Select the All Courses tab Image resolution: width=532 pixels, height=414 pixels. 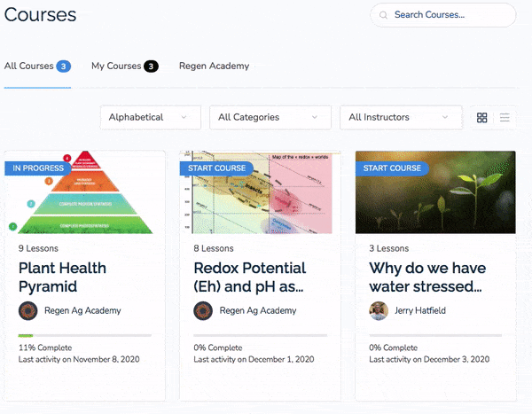(x=37, y=66)
